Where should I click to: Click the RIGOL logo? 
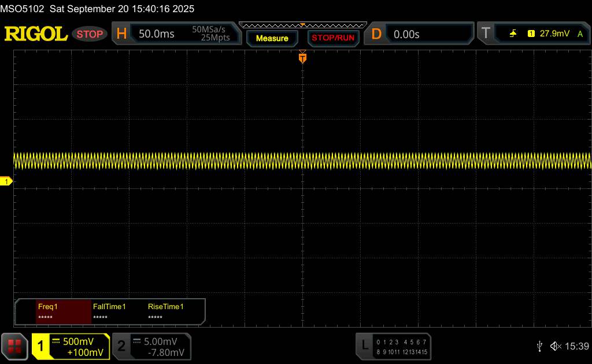coord(36,34)
